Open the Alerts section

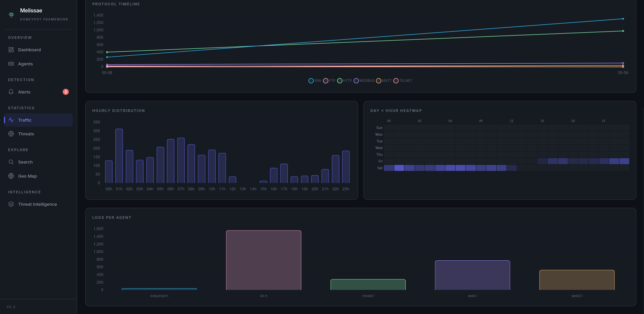(38, 92)
